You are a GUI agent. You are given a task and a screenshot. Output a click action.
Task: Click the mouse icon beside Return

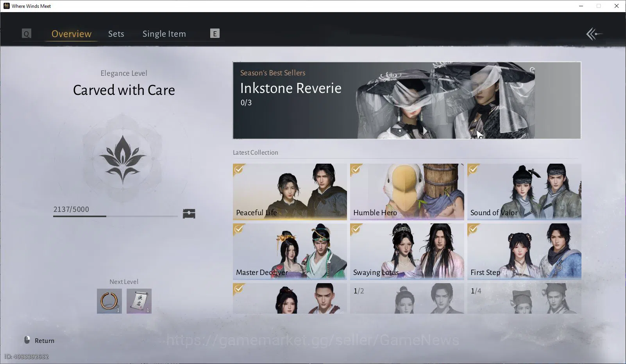pyautogui.click(x=27, y=340)
